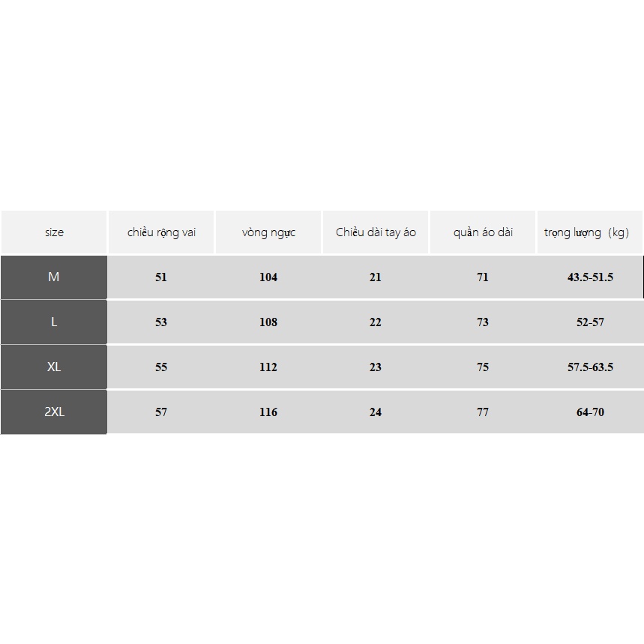Click the M size row label
The image size is (644, 644).
pyautogui.click(x=54, y=277)
